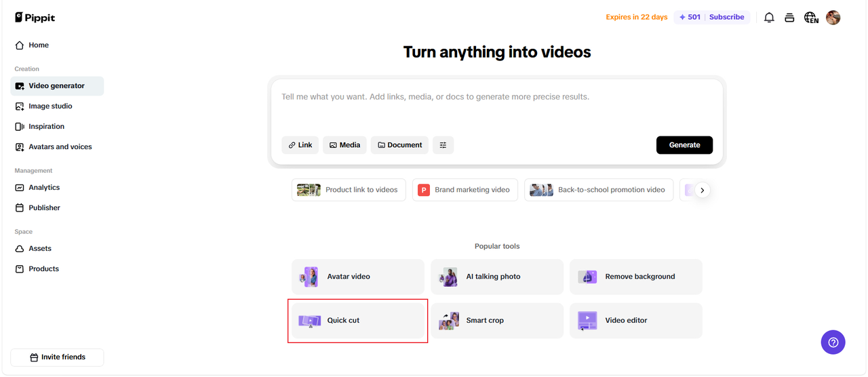The width and height of the screenshot is (868, 377).
Task: Click the Subscribe link
Action: click(726, 18)
